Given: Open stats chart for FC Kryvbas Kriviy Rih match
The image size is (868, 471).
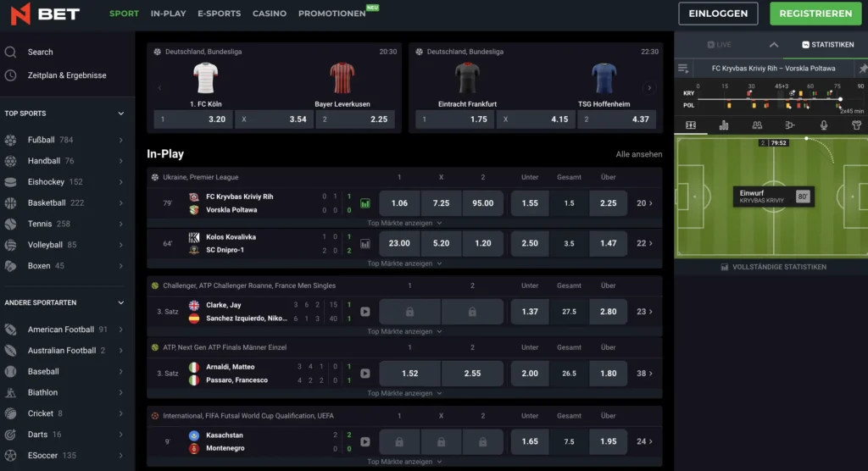Looking at the screenshot, I should click(364, 203).
